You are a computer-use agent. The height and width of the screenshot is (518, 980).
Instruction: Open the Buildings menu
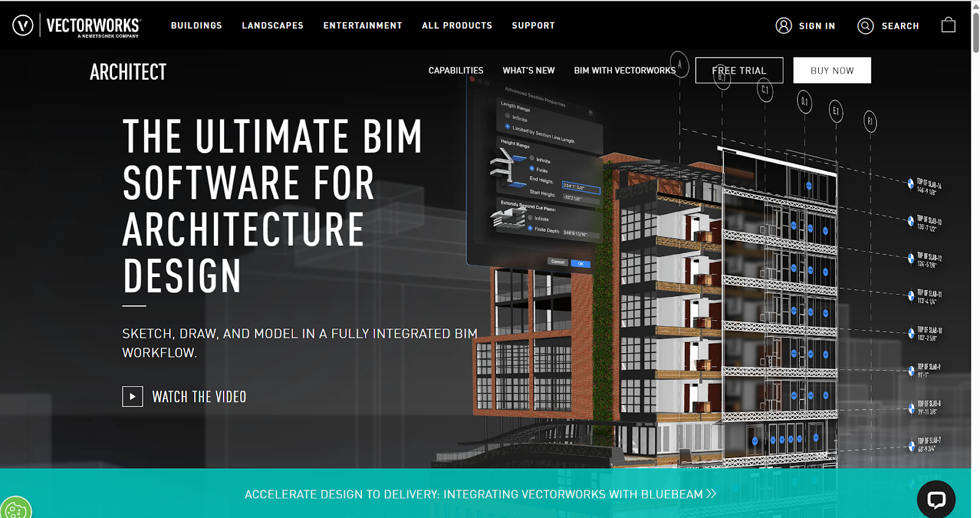point(197,26)
